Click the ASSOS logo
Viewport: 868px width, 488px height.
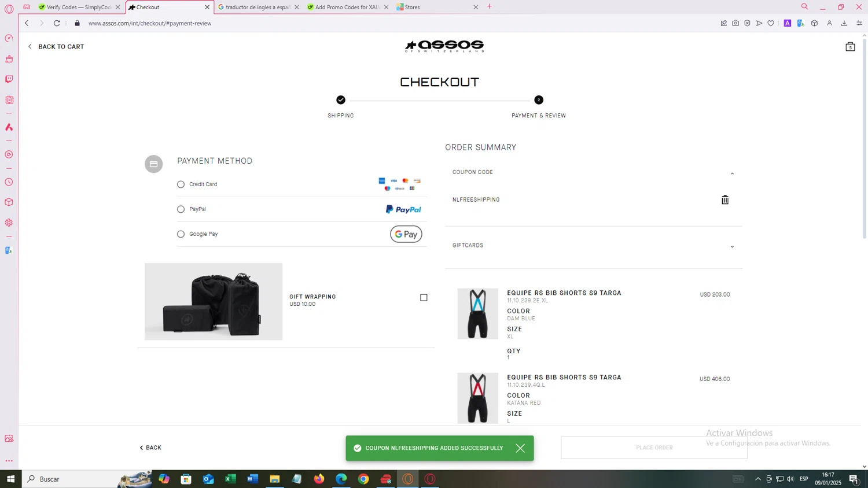(x=444, y=46)
